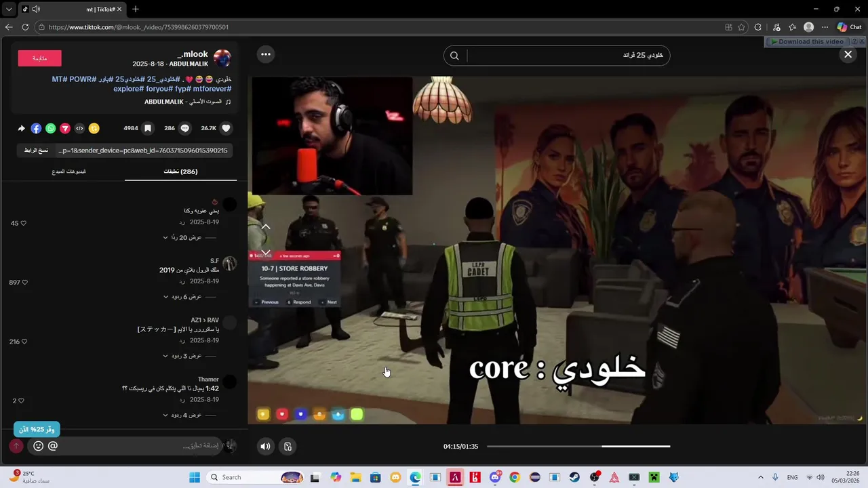Click the save 25% now promo badge
Screen dimensions: 868x488
click(37, 429)
